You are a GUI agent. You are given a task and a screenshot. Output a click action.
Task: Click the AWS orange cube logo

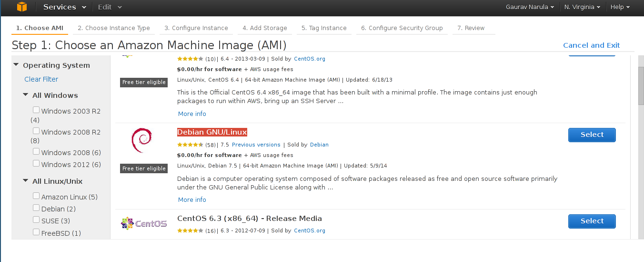click(x=21, y=7)
